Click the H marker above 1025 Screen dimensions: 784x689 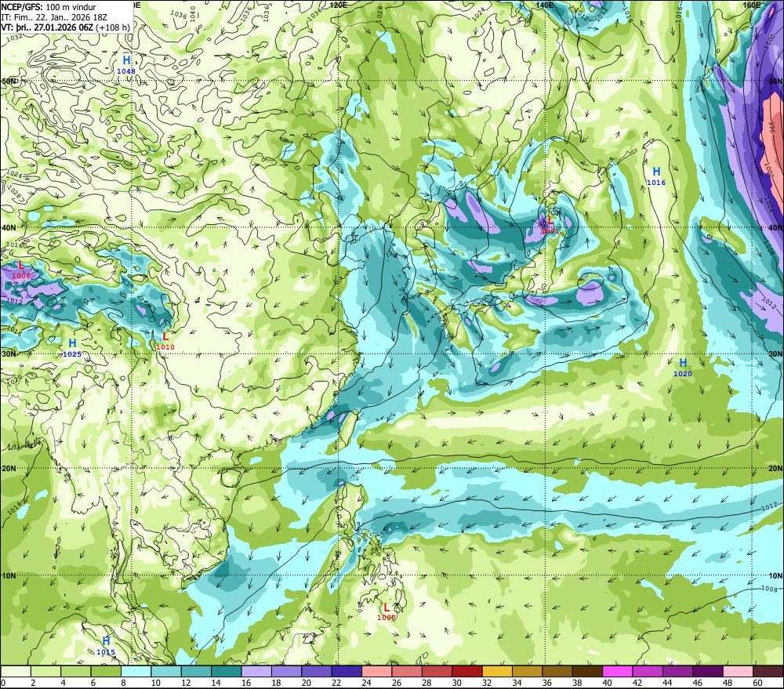coord(72,343)
